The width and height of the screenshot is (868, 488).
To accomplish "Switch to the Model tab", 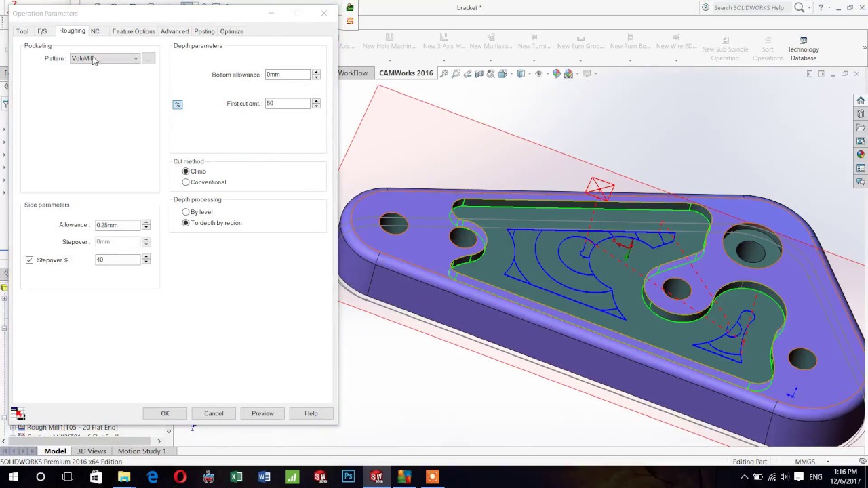I will (x=55, y=451).
